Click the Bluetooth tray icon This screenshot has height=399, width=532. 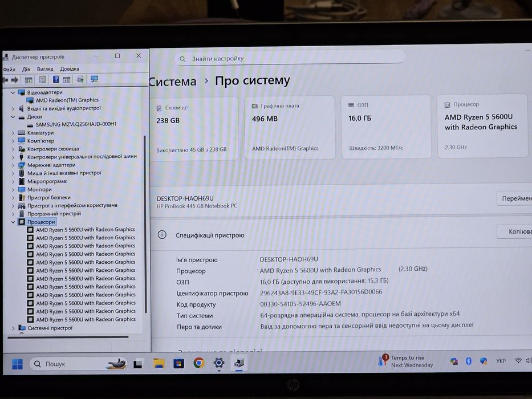pyautogui.click(x=469, y=361)
